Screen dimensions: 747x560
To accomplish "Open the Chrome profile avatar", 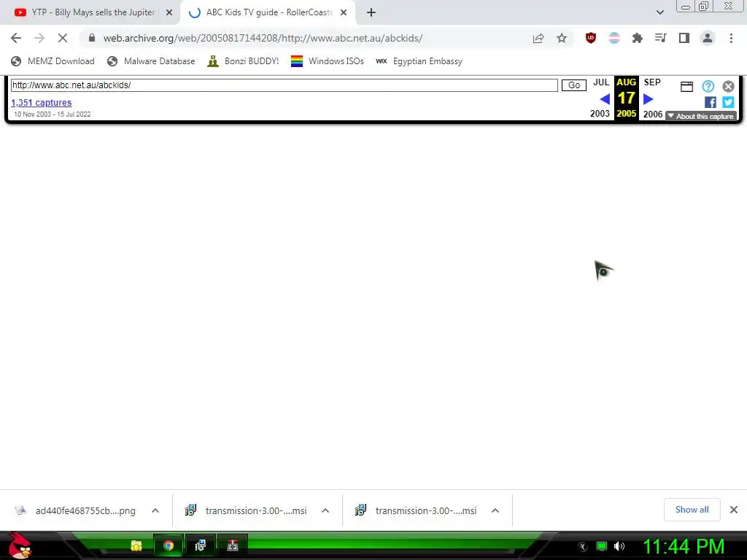I will 708,38.
